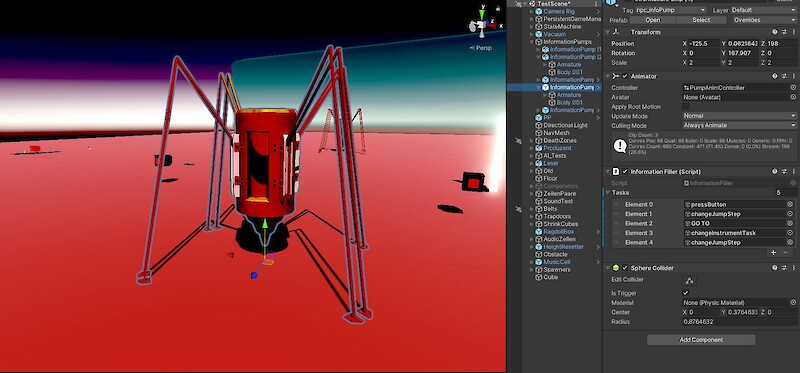The width and height of the screenshot is (800, 373).
Task: Expand the Camera Rig hierarchy node
Action: coord(532,11)
